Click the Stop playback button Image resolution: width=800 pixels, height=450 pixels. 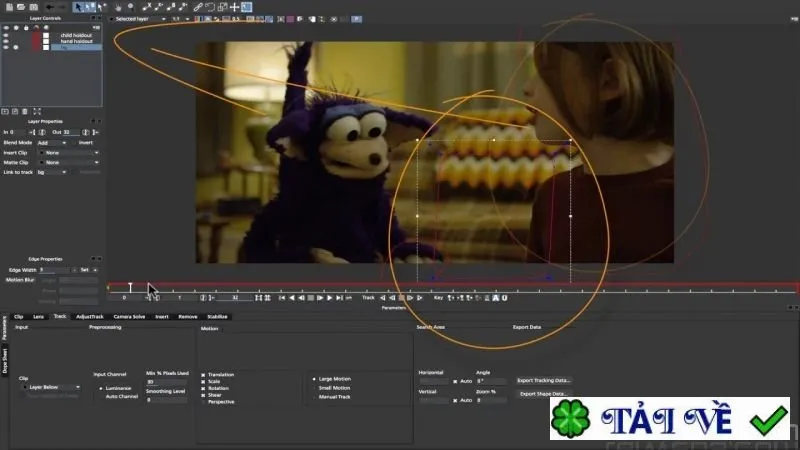[311, 298]
